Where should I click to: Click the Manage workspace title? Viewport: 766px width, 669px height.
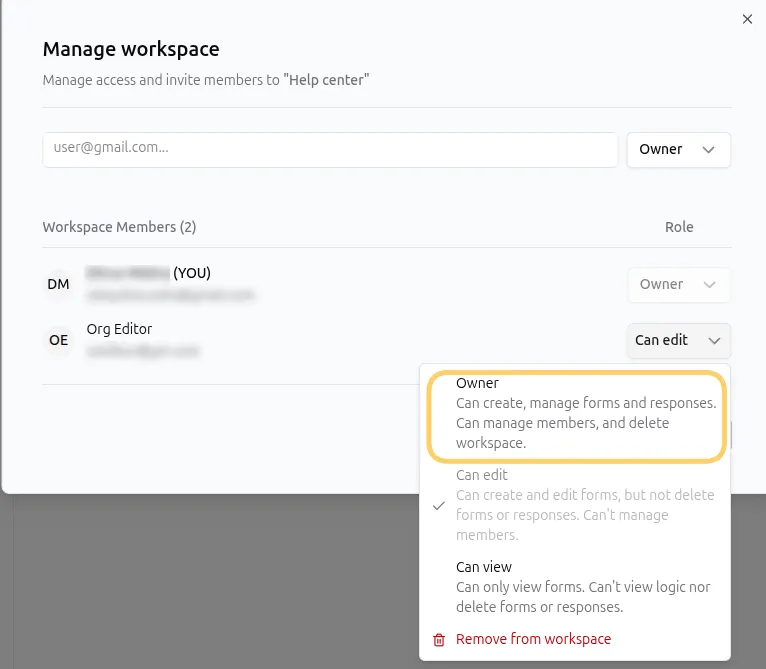pos(131,49)
